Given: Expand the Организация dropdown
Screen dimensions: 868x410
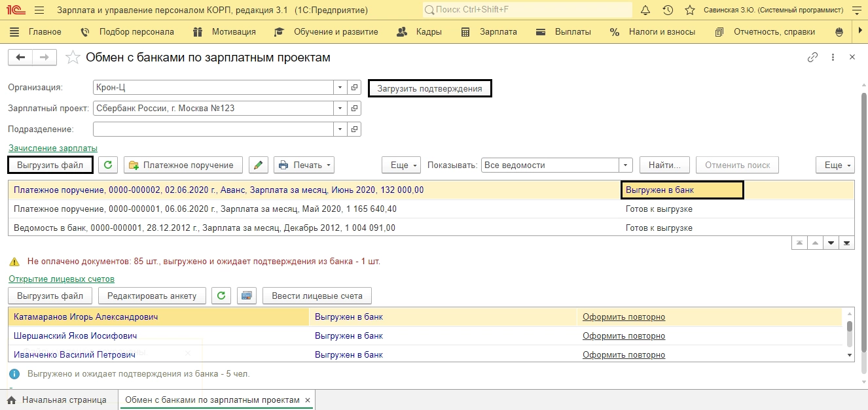Looking at the screenshot, I should tap(340, 88).
